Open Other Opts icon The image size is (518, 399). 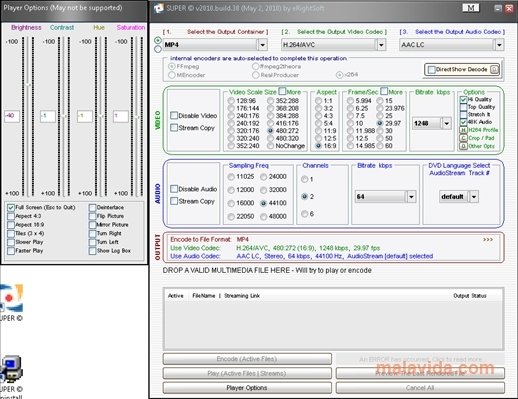click(463, 146)
